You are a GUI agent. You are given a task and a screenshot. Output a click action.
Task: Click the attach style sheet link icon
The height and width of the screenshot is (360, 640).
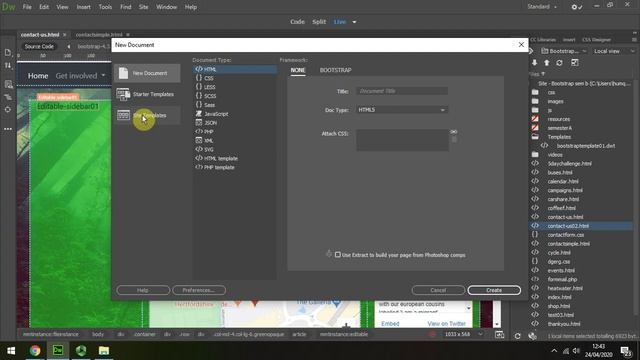point(453,132)
